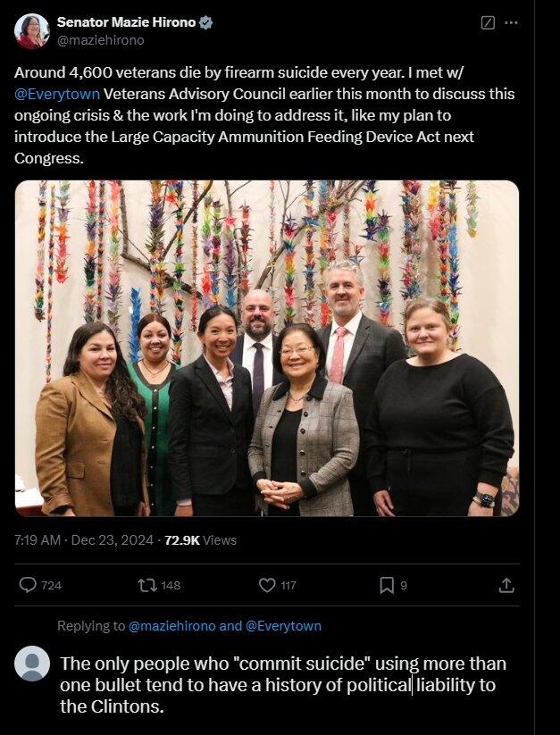Repost the tweet using the repost icon
This screenshot has height=735, width=560.
(x=146, y=585)
